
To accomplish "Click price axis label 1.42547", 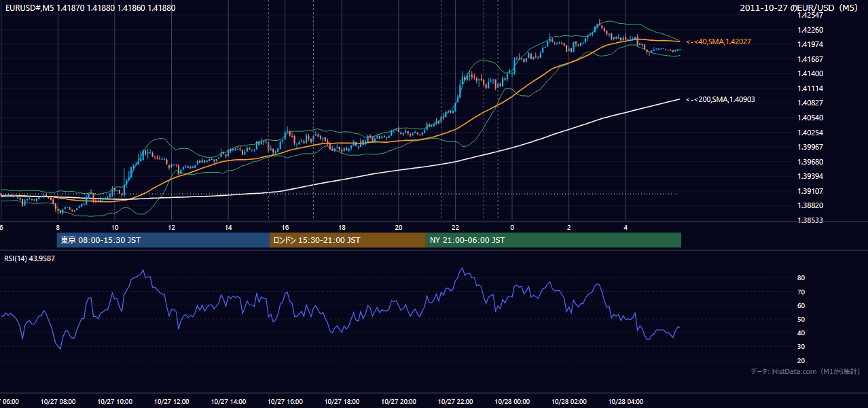I will [x=810, y=15].
